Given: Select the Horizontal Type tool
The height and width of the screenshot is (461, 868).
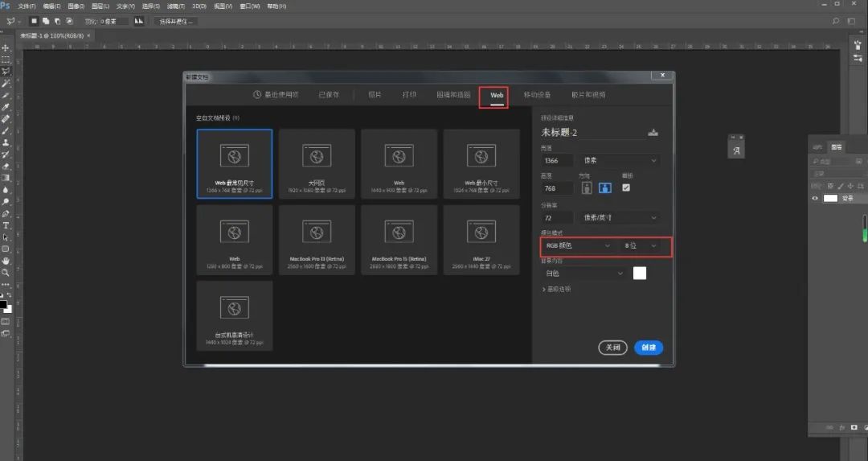Looking at the screenshot, I should pyautogui.click(x=6, y=225).
